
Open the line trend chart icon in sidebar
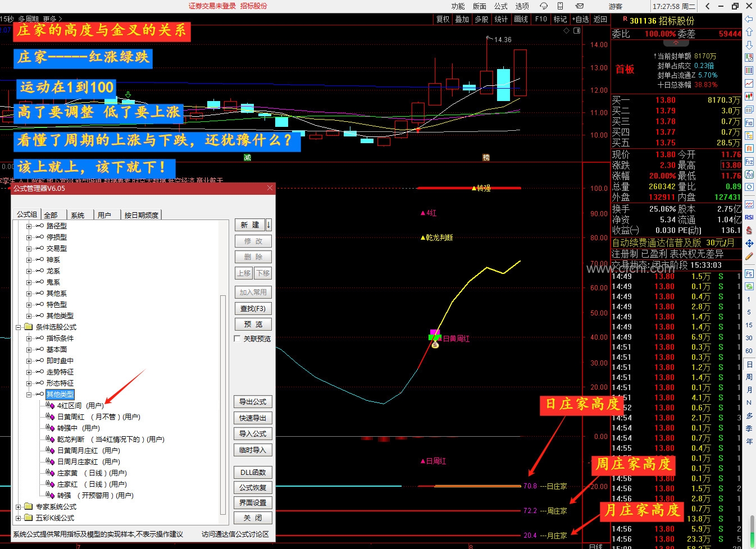click(x=749, y=84)
